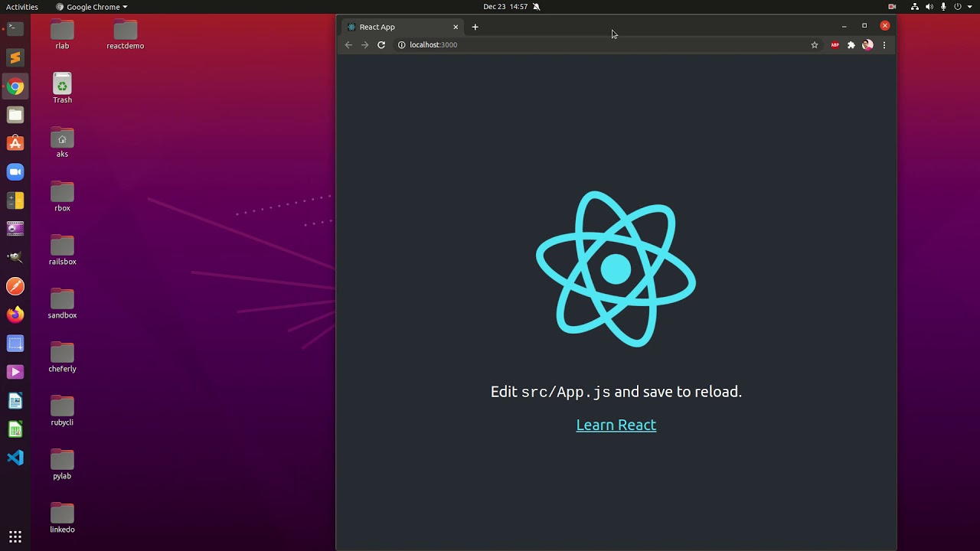Click the 'Edit src/App.js and save to reload.' text

pyautogui.click(x=616, y=392)
